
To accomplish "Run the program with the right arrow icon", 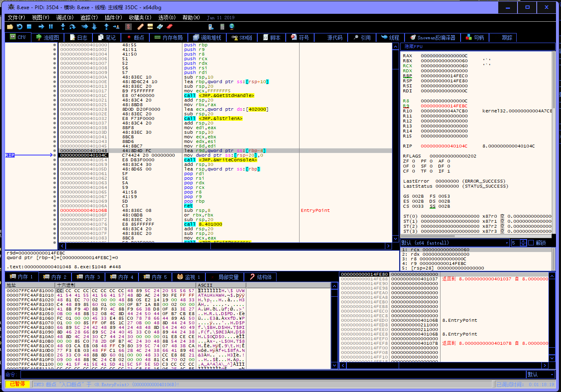I will point(41,26).
